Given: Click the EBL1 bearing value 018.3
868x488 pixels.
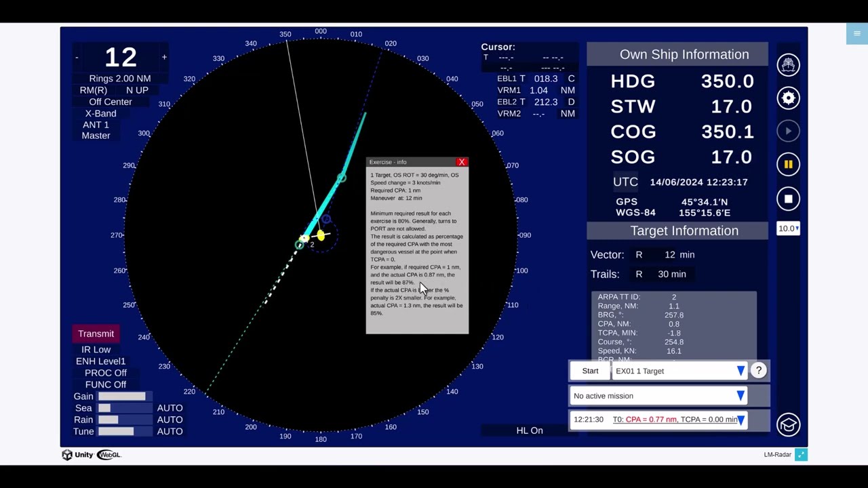Looking at the screenshot, I should tap(546, 79).
